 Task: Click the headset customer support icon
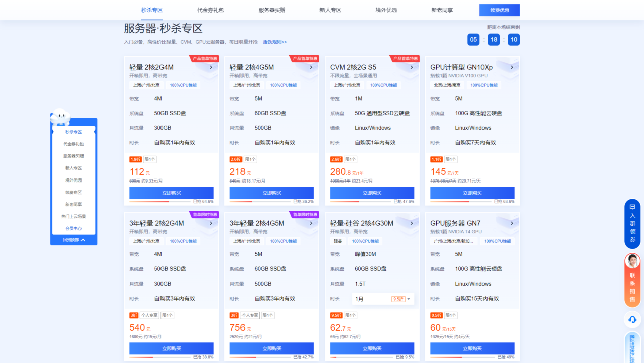(632, 319)
